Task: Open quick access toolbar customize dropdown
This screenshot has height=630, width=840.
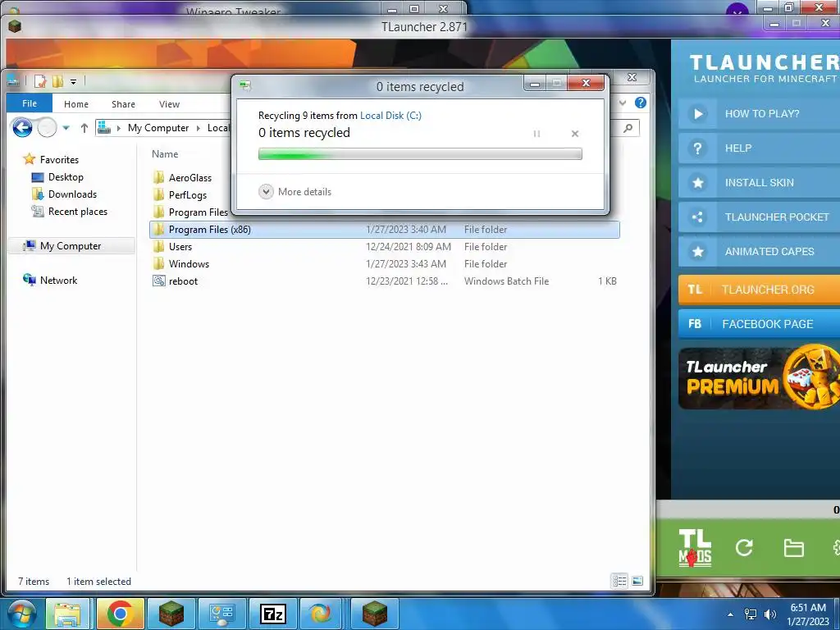Action: [73, 81]
